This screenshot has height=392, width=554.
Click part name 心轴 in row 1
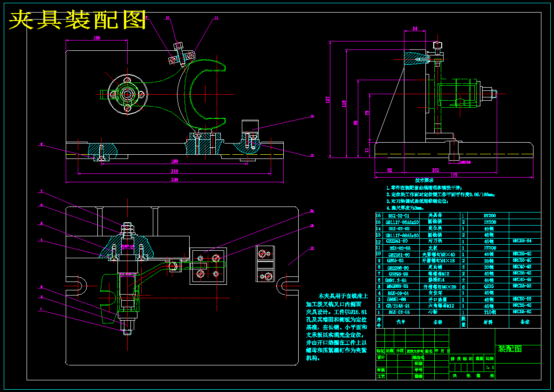[433, 312]
